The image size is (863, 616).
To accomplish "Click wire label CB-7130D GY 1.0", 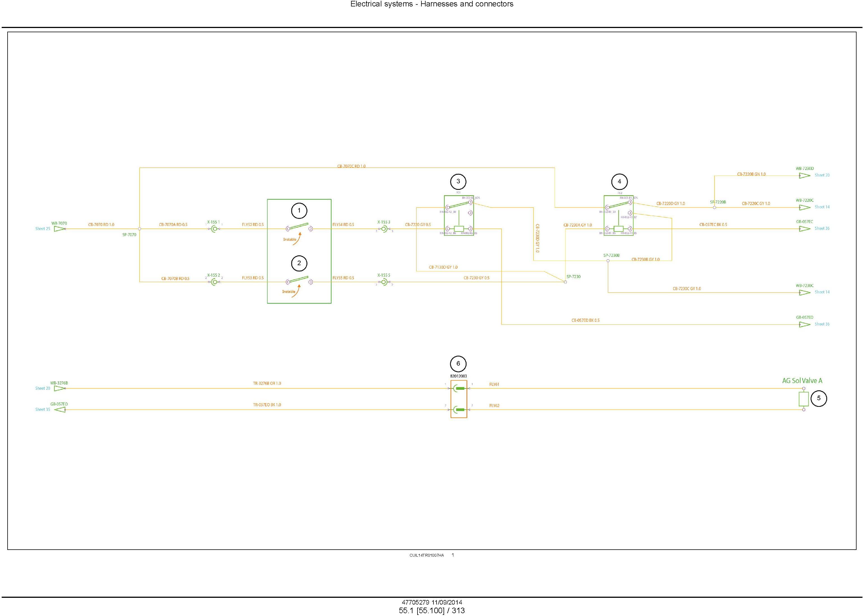I will pyautogui.click(x=443, y=267).
